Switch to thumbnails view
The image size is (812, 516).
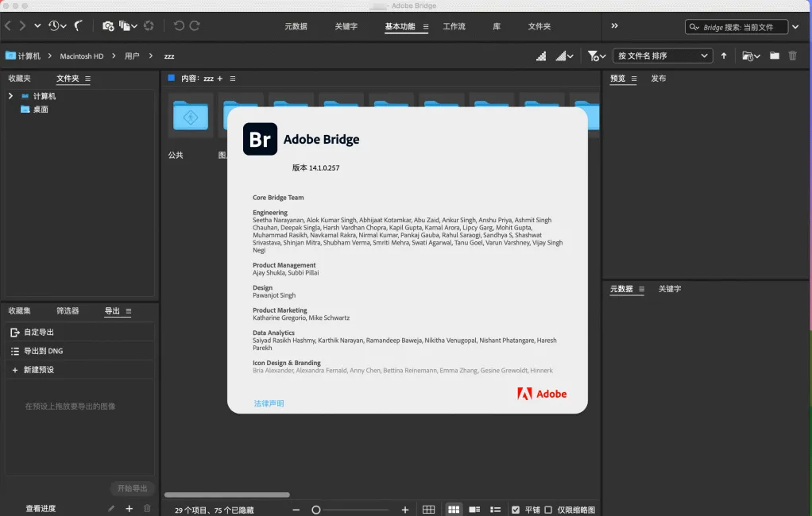click(x=453, y=510)
